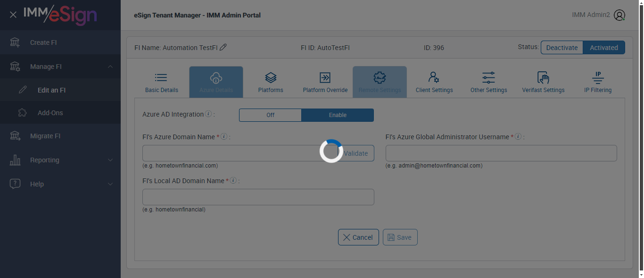
Task: Click the IP Filtering icon
Action: [598, 77]
